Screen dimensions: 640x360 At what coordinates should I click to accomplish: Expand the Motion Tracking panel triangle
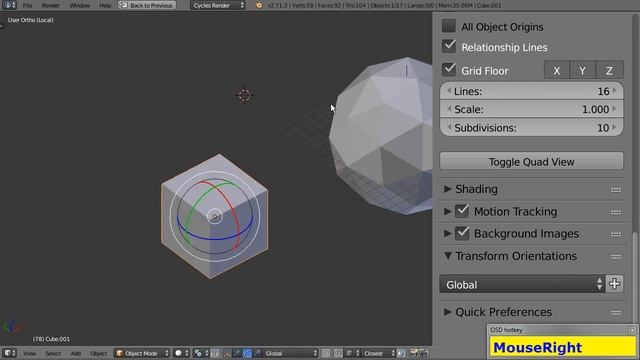(x=448, y=211)
